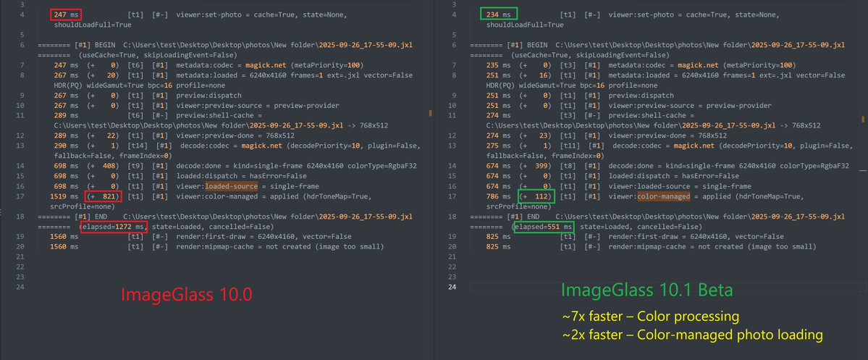
Task: Click thread tag "[t14]" in left pane
Action: tap(138, 146)
